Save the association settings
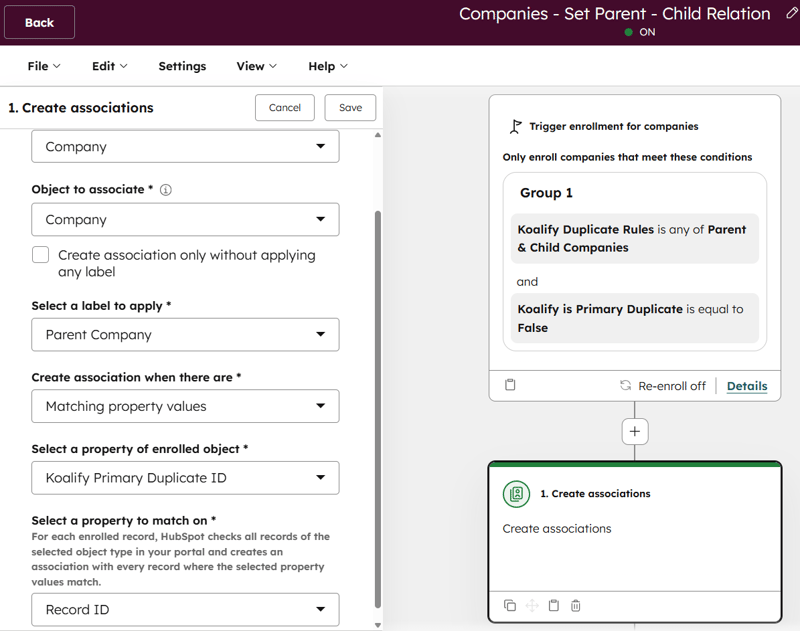800x631 pixels. click(349, 107)
